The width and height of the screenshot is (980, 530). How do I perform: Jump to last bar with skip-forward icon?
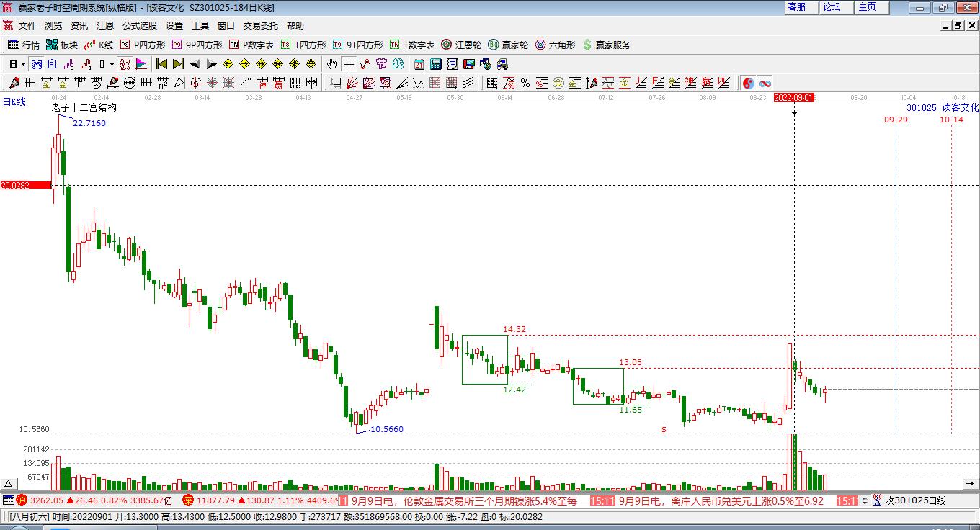[178, 64]
